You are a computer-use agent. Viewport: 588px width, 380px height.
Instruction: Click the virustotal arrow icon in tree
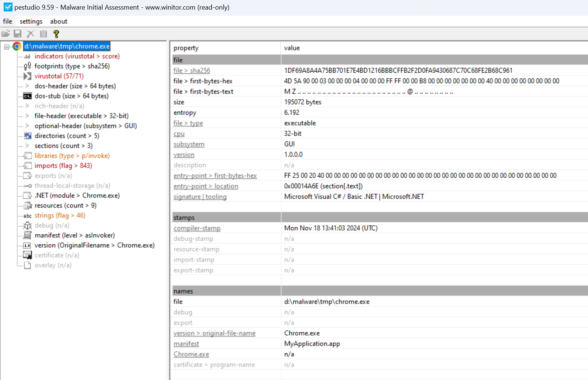pyautogui.click(x=27, y=76)
